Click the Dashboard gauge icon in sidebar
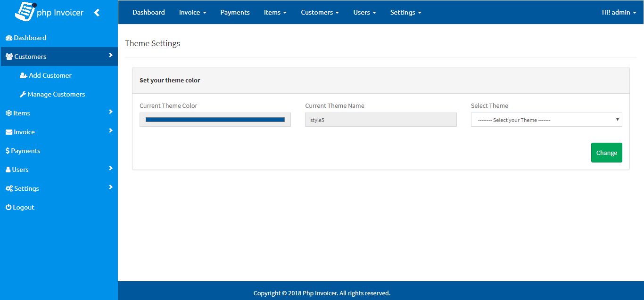 9,38
